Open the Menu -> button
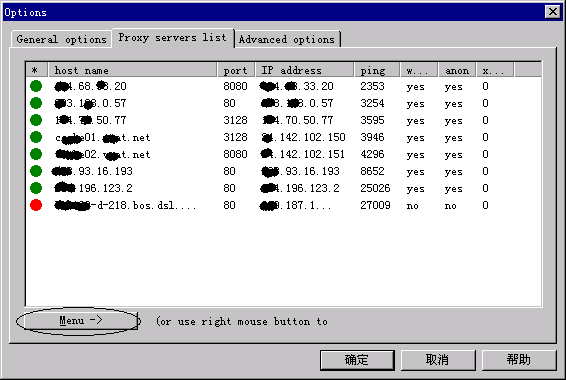Image resolution: width=566 pixels, height=380 pixels. pyautogui.click(x=81, y=320)
